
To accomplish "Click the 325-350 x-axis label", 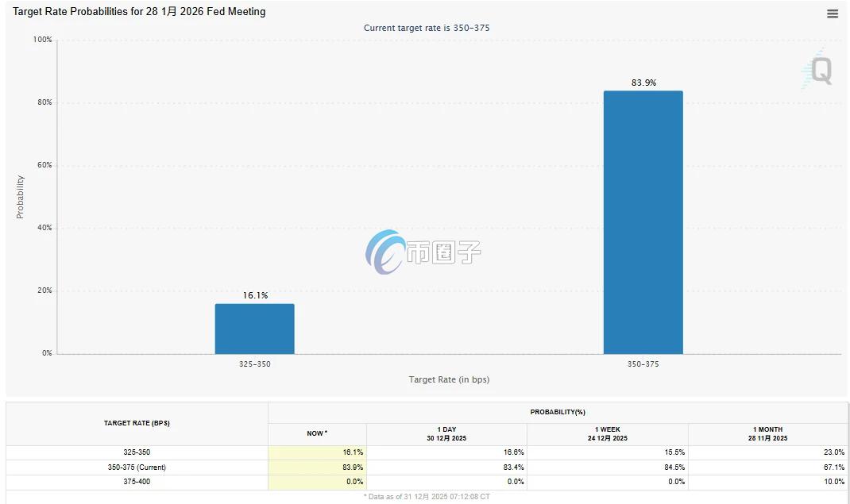I will 254,364.
